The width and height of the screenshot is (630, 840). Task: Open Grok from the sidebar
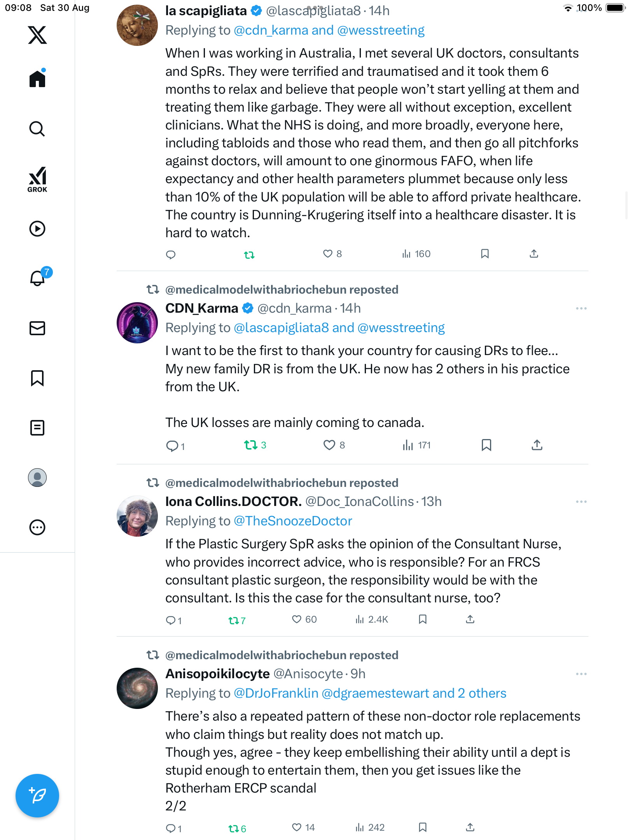pos(37,179)
